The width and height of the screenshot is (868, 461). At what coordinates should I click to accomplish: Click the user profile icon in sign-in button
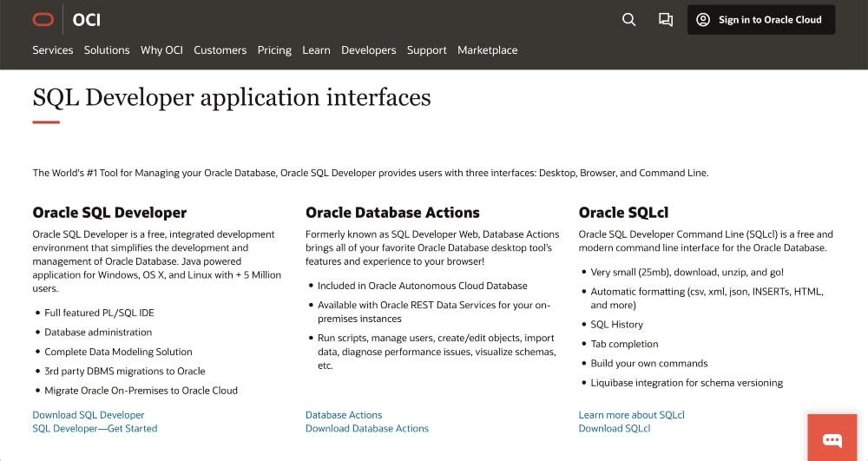703,20
